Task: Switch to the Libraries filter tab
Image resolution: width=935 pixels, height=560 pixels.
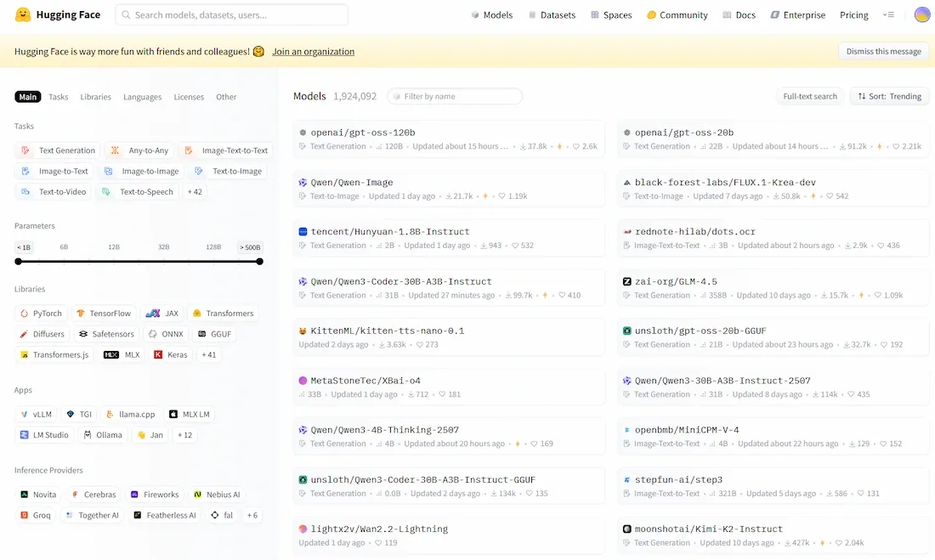Action: (x=95, y=97)
